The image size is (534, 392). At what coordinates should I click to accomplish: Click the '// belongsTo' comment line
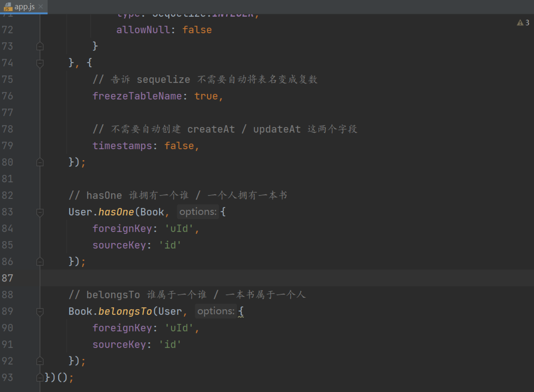pyautogui.click(x=187, y=295)
